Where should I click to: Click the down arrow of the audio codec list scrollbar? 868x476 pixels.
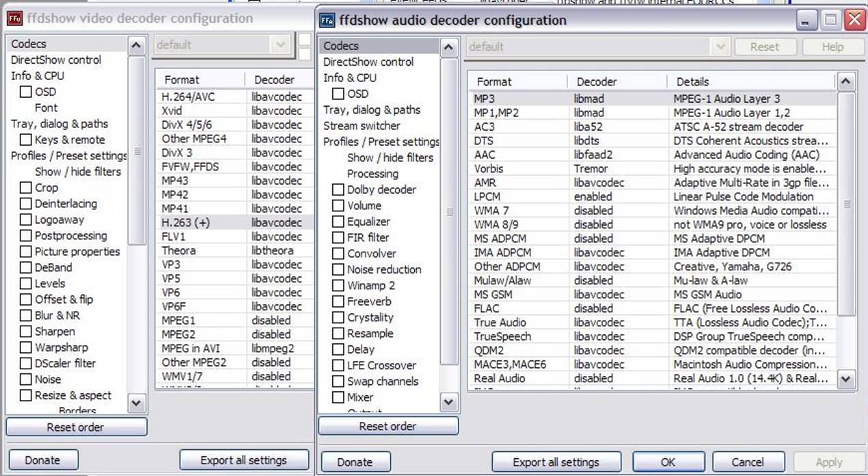[x=846, y=378]
